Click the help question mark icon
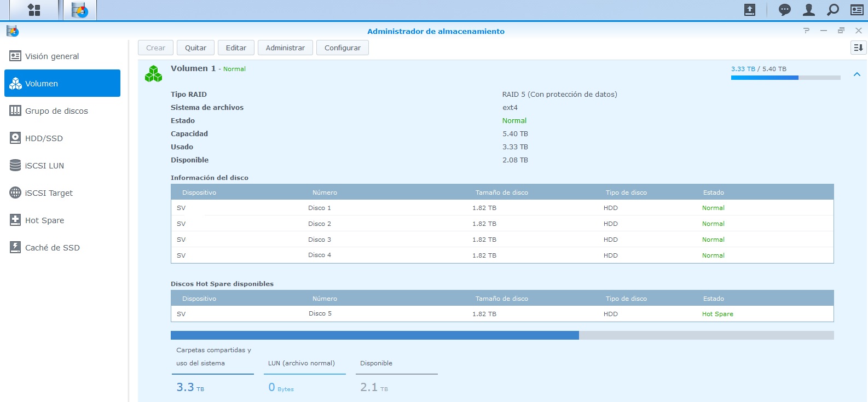The height and width of the screenshot is (402, 868). 806,31
